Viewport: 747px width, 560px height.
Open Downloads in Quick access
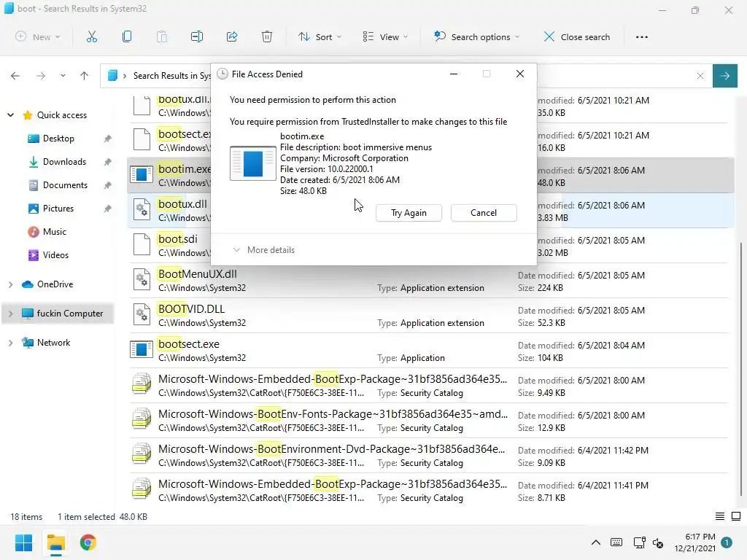pos(64,162)
